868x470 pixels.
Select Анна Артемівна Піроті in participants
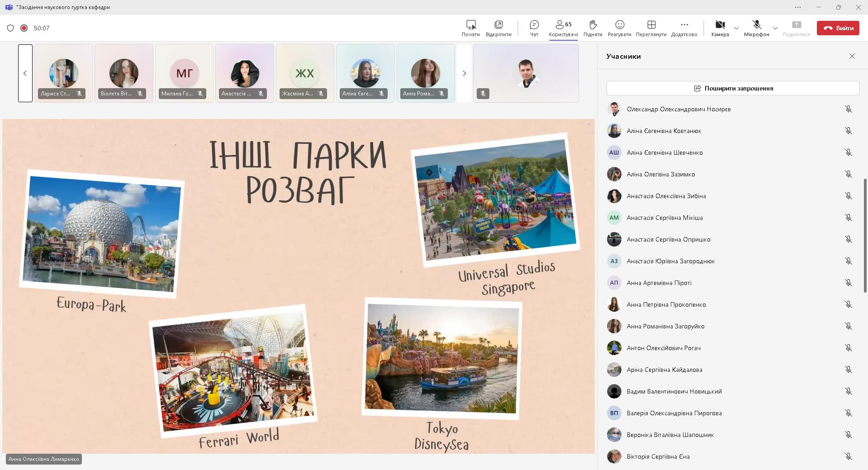(733, 283)
